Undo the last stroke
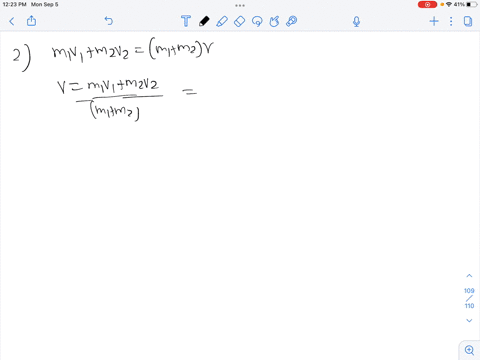Screen dimensions: 480x360 coord(109,21)
